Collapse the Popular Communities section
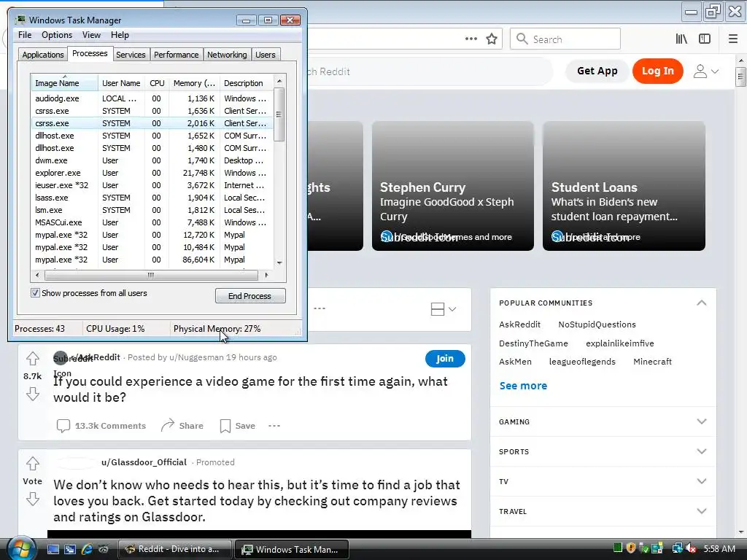Screen dimensions: 747x560 tap(701, 303)
